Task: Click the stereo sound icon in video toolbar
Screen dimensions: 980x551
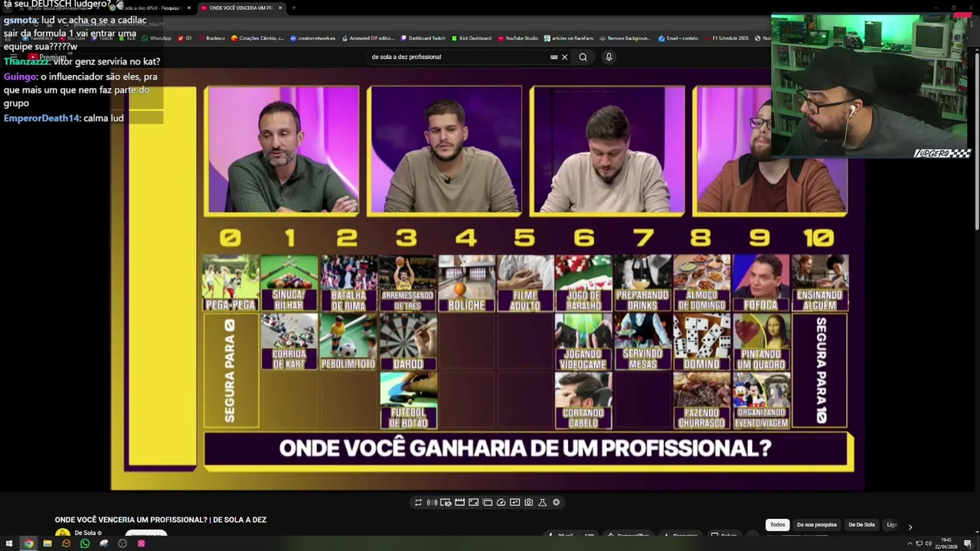Action: tap(432, 502)
